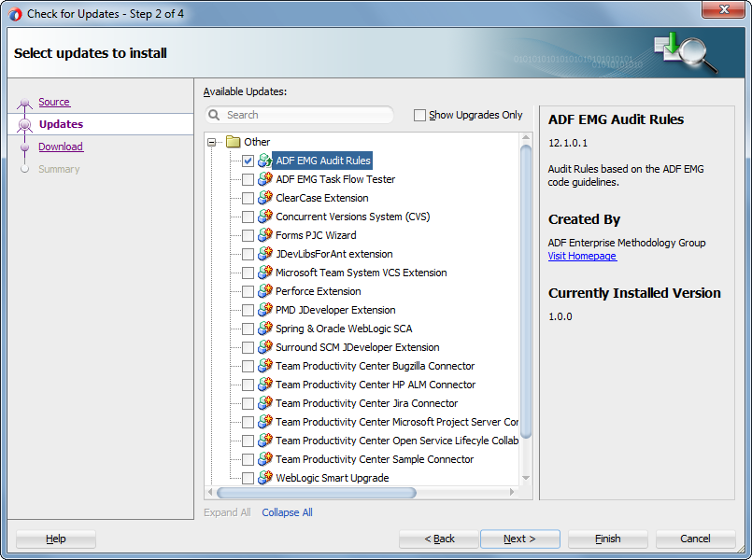
Task: Jump to the Download wizard step
Action: 61,147
